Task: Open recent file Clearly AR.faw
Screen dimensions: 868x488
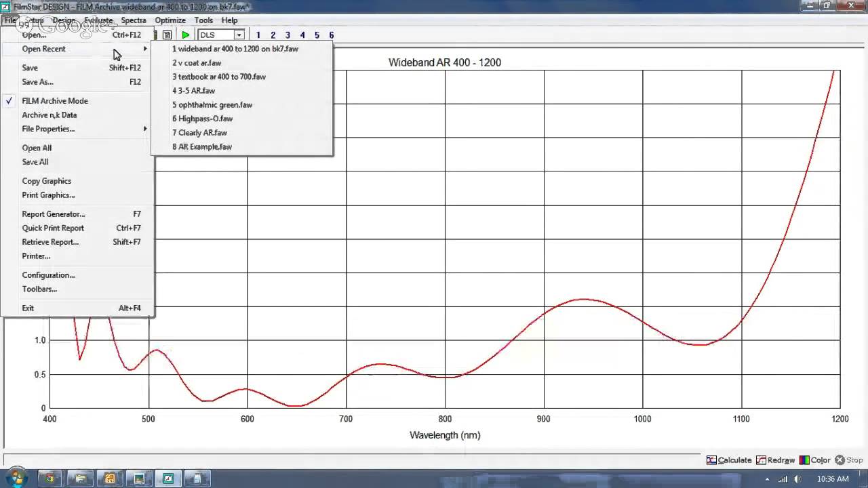Action: (242, 133)
